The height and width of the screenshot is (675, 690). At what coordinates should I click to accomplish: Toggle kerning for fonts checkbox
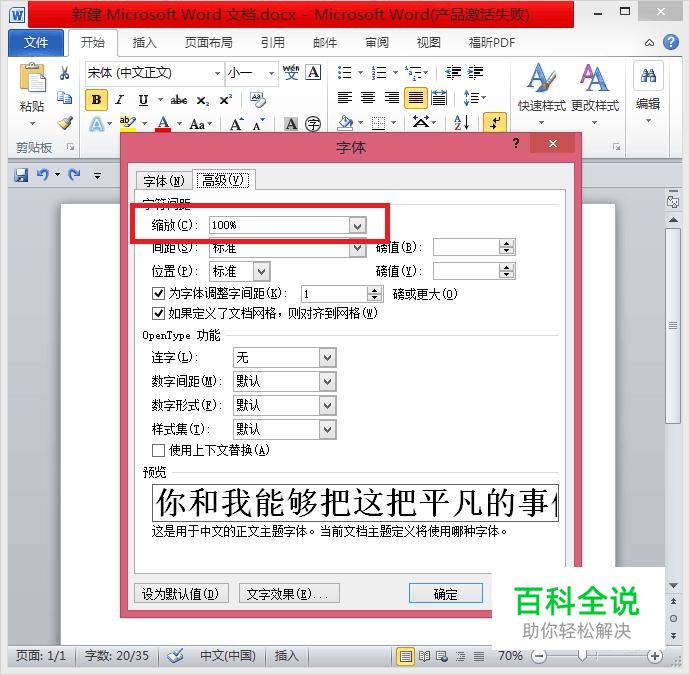[x=158, y=293]
